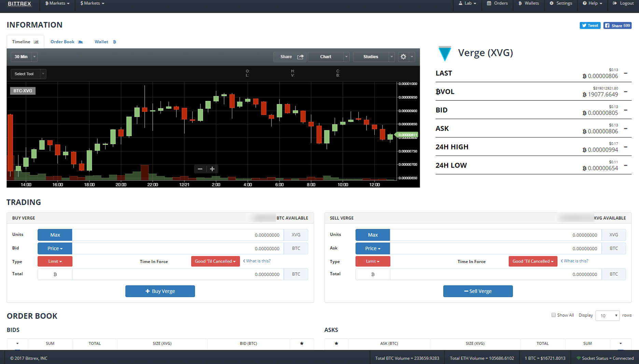The height and width of the screenshot is (364, 639).
Task: Click Socket Status Connected indicator
Action: click(x=605, y=358)
